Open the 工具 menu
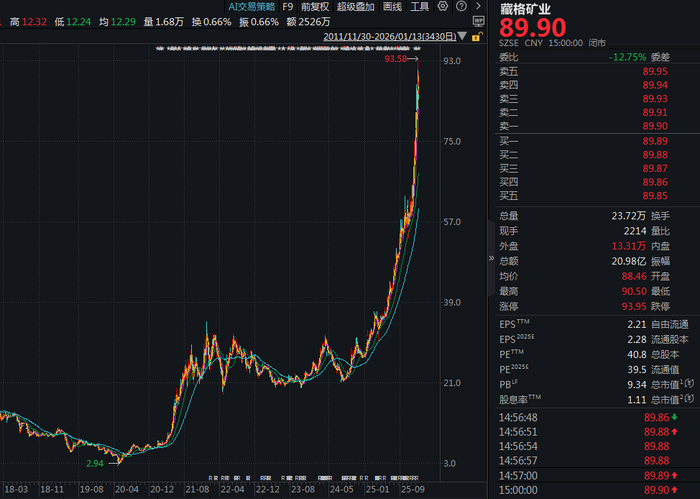700x499 pixels. [420, 7]
